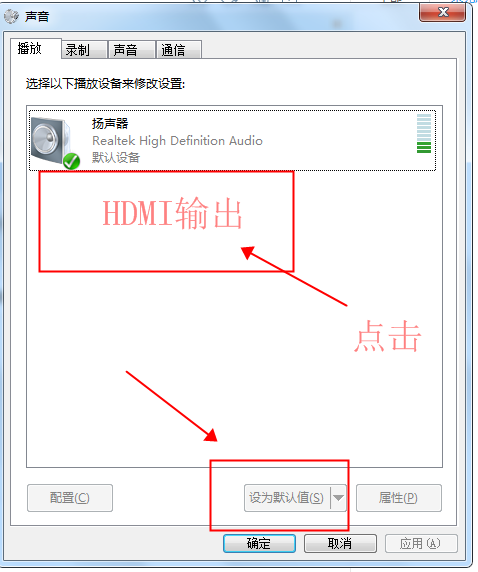Click the Realtek High Definition Audio label
The width and height of the screenshot is (478, 572).
(x=177, y=141)
